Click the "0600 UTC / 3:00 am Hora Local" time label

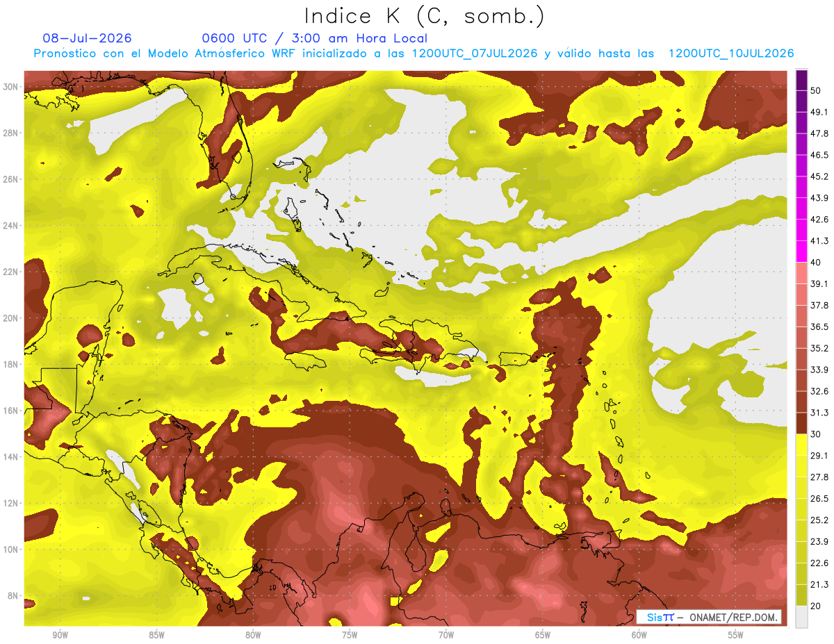pos(314,38)
